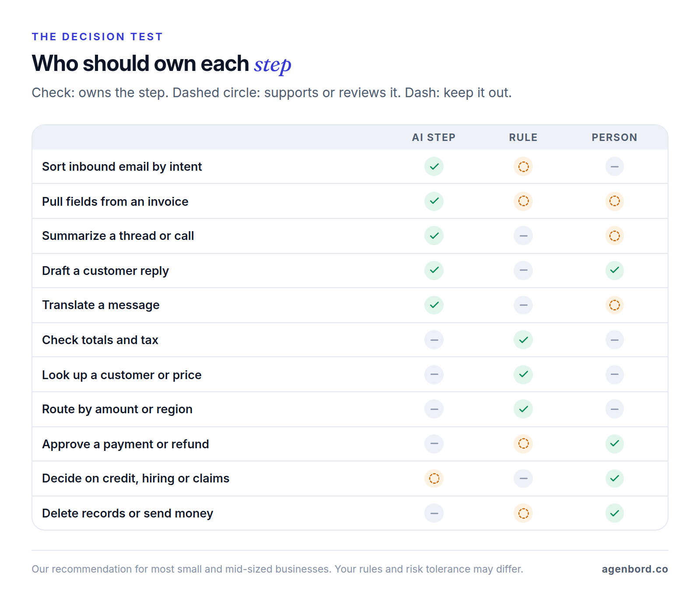Image resolution: width=700 pixels, height=598 pixels.
Task: Click Rule dashed circle for Approve a payment
Action: tap(523, 443)
